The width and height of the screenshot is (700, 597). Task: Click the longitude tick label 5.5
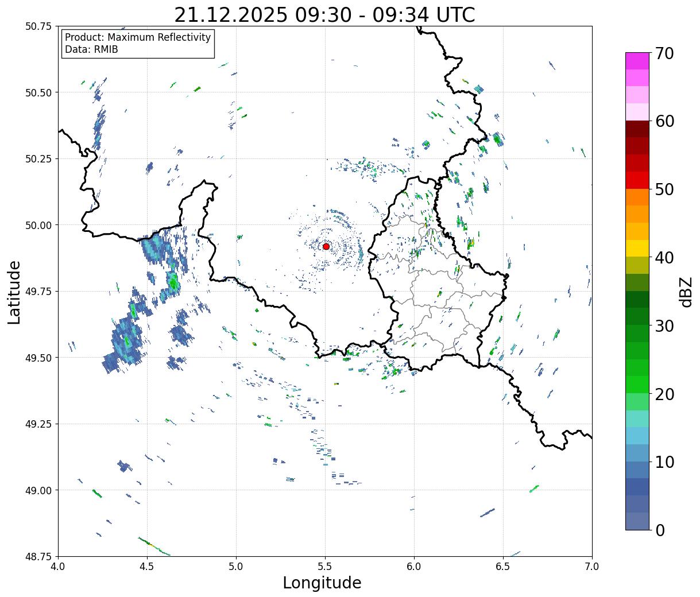tap(325, 567)
